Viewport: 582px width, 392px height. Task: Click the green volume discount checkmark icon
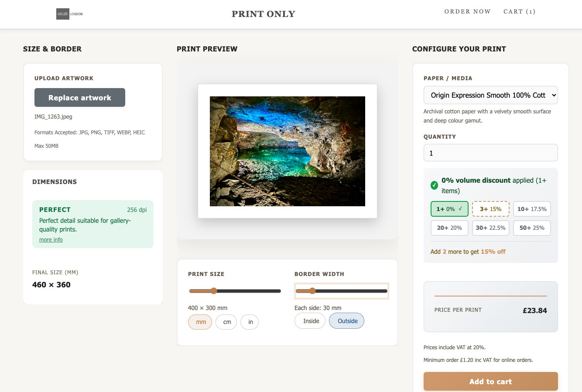coord(434,185)
